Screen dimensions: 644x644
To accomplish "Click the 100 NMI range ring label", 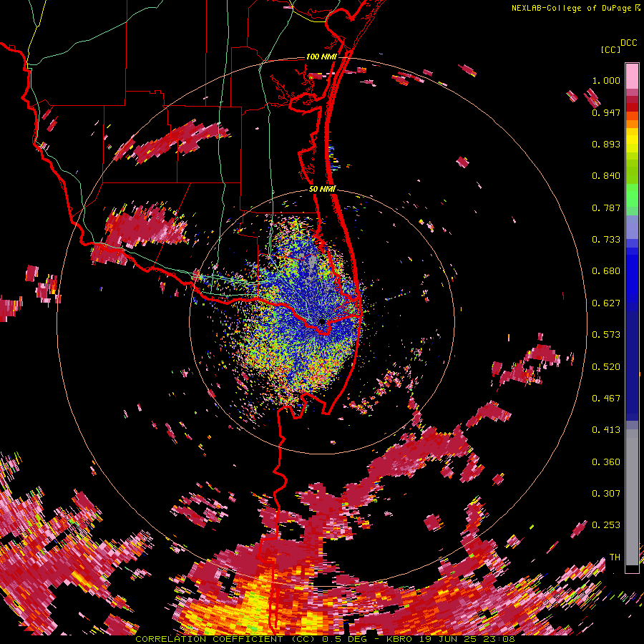I will [x=321, y=57].
